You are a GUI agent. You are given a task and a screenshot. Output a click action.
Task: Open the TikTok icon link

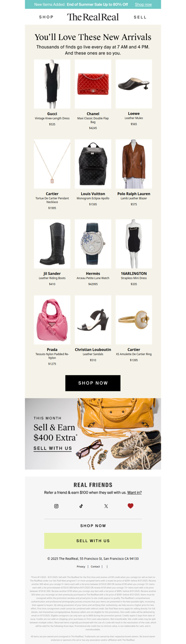(x=81, y=506)
